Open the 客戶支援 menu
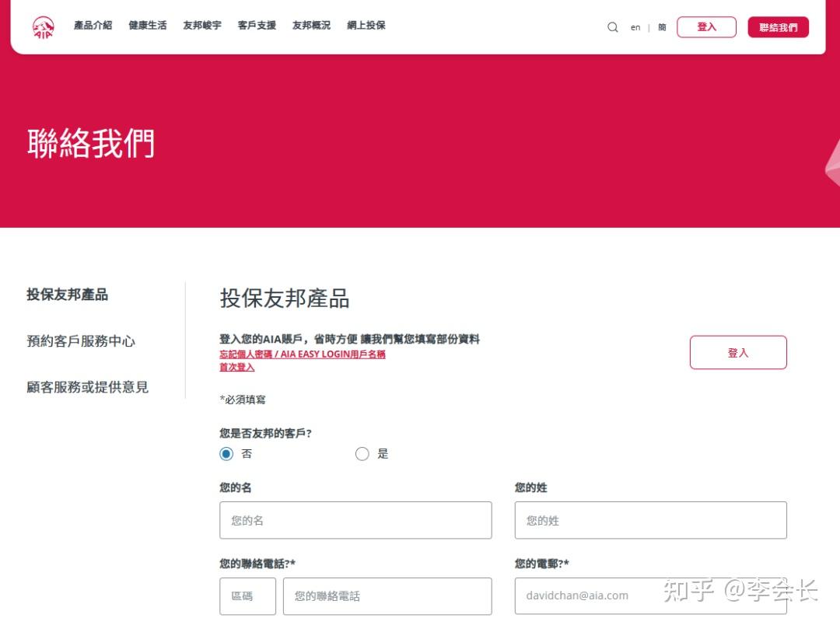This screenshot has width=840, height=625. (257, 25)
